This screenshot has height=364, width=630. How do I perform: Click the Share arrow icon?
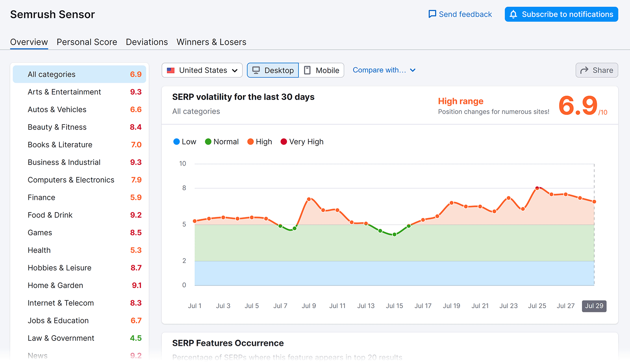point(584,70)
